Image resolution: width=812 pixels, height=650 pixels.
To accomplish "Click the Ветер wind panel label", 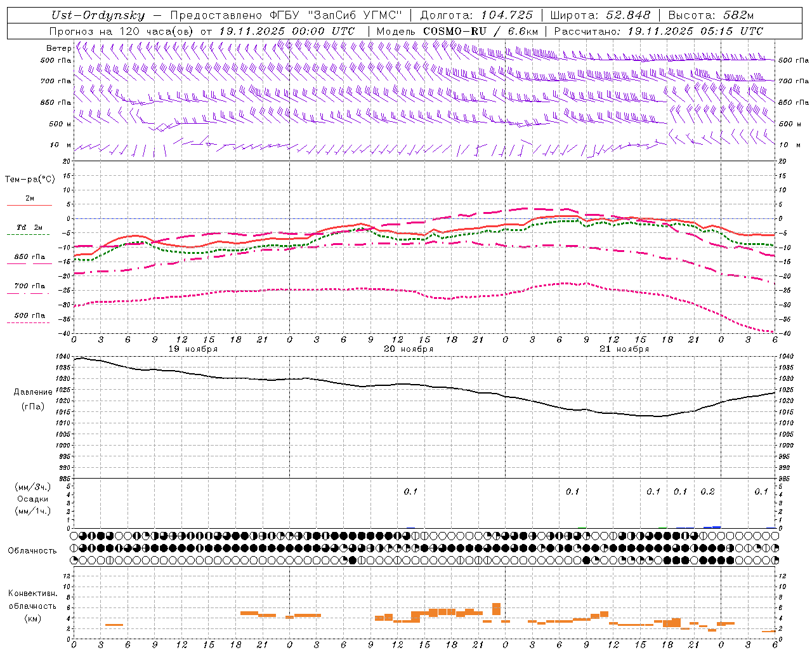I will coord(58,48).
